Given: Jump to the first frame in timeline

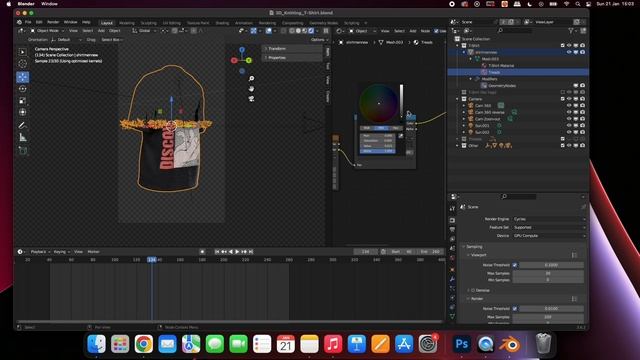Looking at the screenshot, I should tap(217, 252).
